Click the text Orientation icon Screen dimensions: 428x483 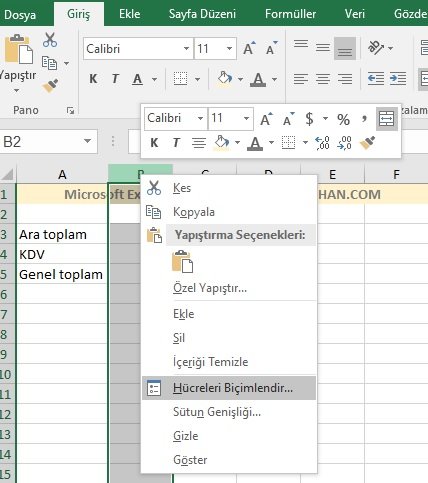point(376,48)
